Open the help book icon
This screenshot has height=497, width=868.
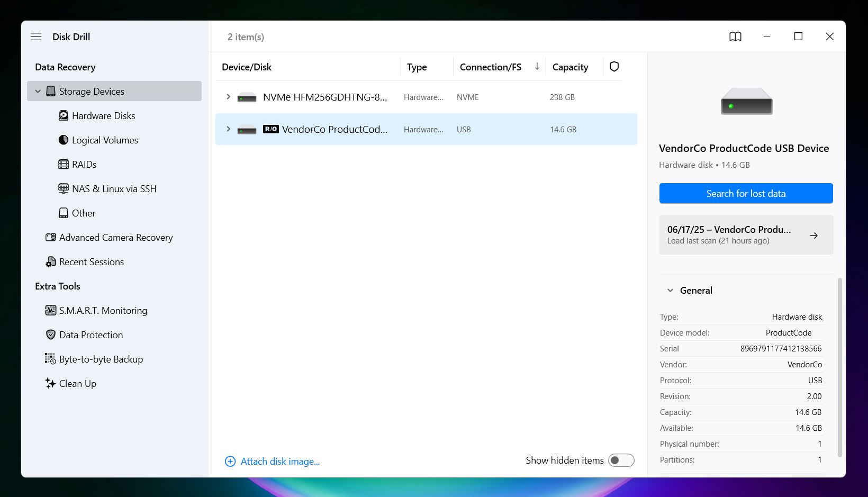(735, 37)
